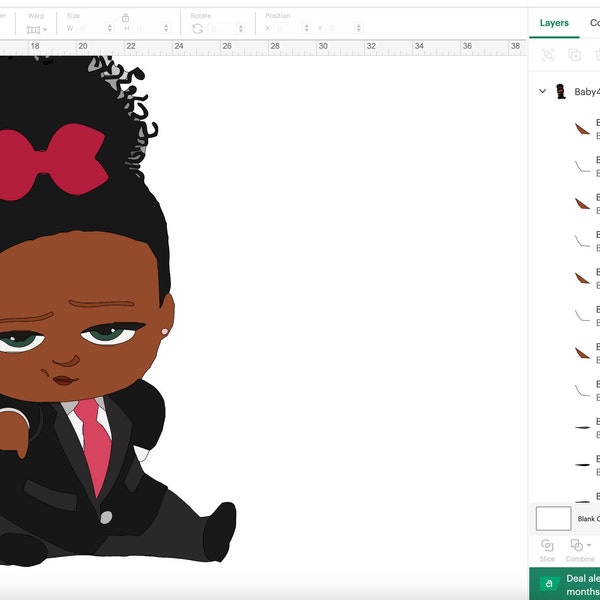Click the Width stepper arrows

pyautogui.click(x=110, y=28)
